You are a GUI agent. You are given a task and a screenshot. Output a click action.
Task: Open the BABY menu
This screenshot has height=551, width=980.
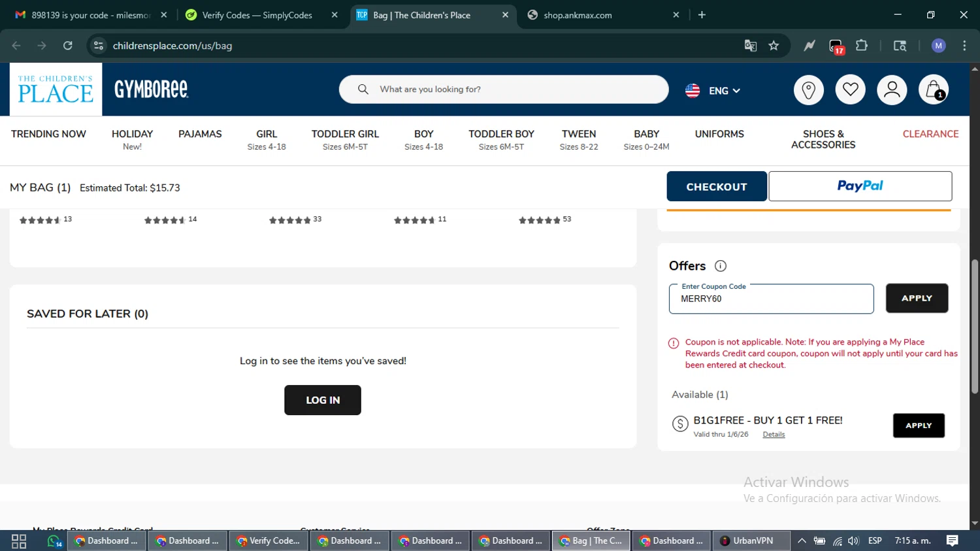click(x=646, y=139)
